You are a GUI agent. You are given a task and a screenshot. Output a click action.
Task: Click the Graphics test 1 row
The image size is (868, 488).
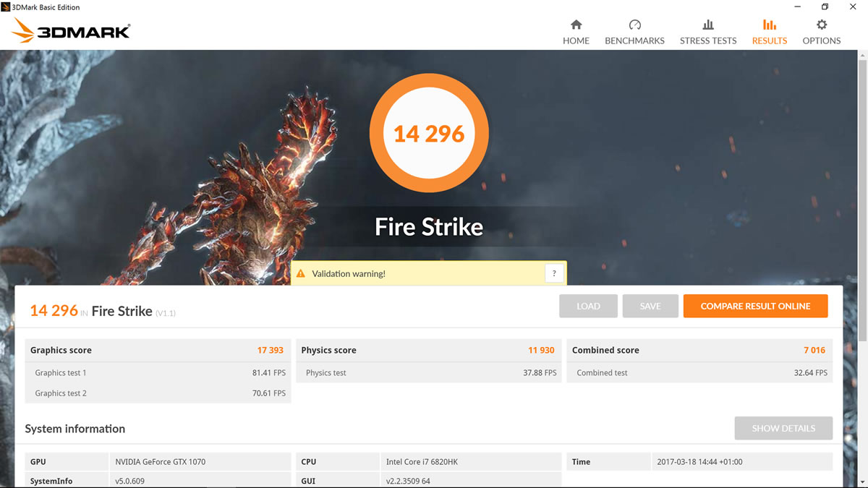click(158, 373)
